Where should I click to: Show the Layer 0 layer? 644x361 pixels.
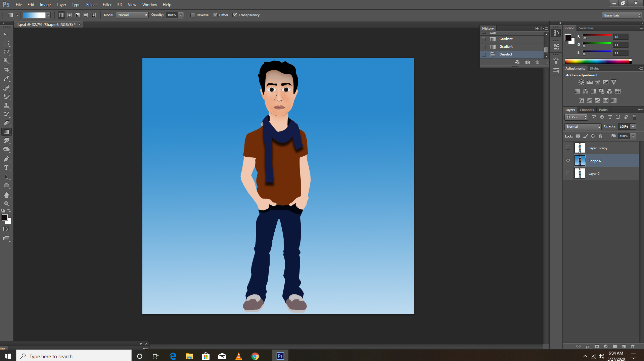(568, 173)
